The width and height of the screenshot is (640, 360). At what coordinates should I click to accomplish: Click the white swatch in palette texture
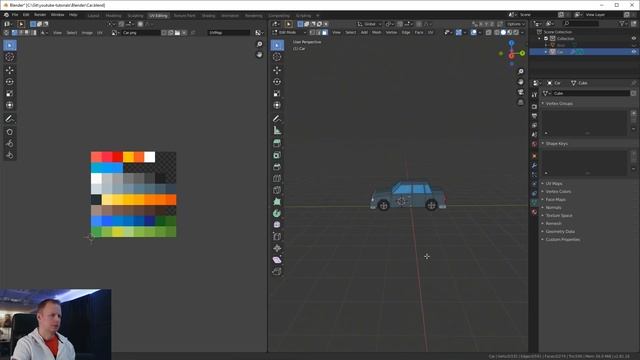(149, 157)
